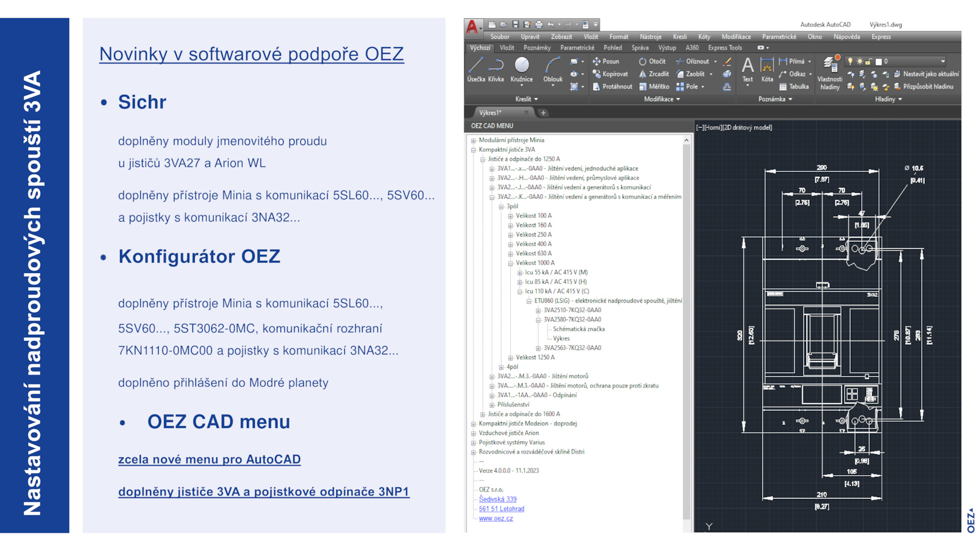The height and width of the screenshot is (551, 980).
Task: Select the Výkres tree item
Action: (x=561, y=339)
